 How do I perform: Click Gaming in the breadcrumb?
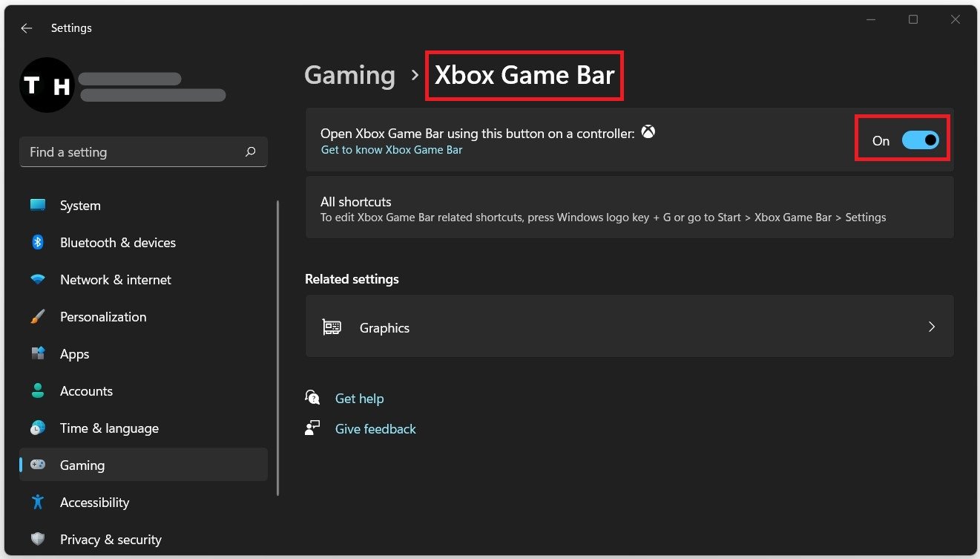pyautogui.click(x=350, y=76)
